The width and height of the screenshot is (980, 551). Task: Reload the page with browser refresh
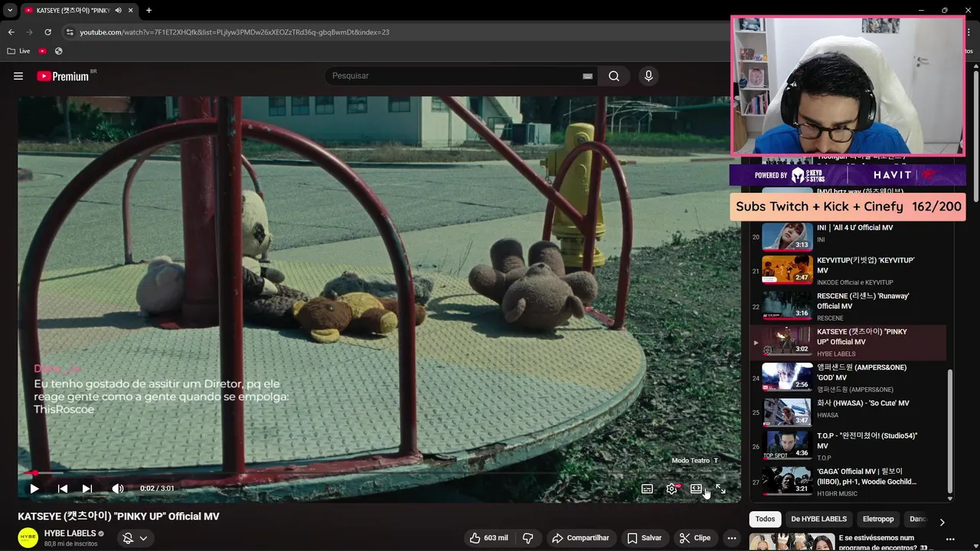[x=47, y=32]
